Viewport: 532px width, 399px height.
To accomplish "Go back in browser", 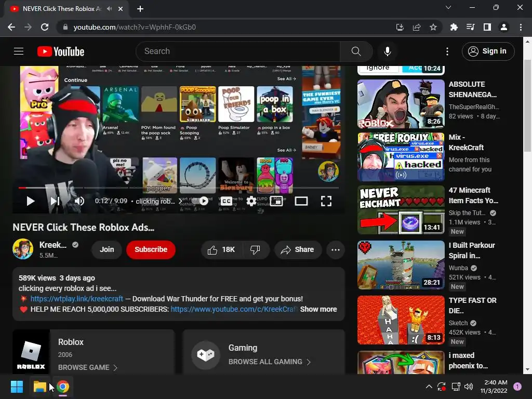I will (x=11, y=27).
